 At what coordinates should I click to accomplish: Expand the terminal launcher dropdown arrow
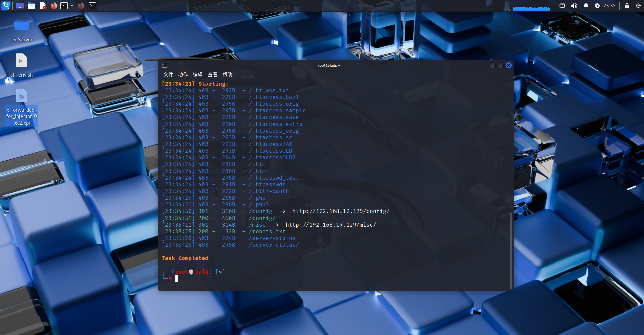tap(72, 6)
